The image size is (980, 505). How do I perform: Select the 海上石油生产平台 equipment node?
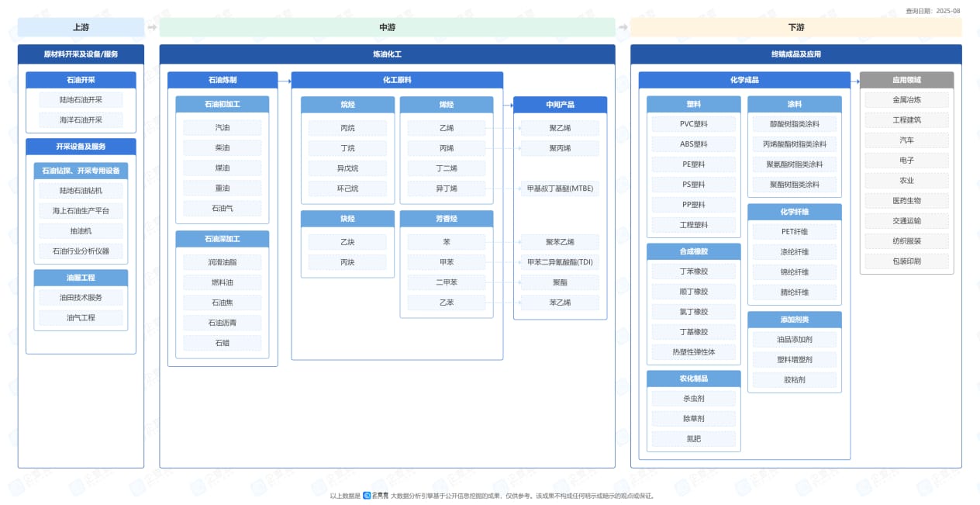point(81,211)
